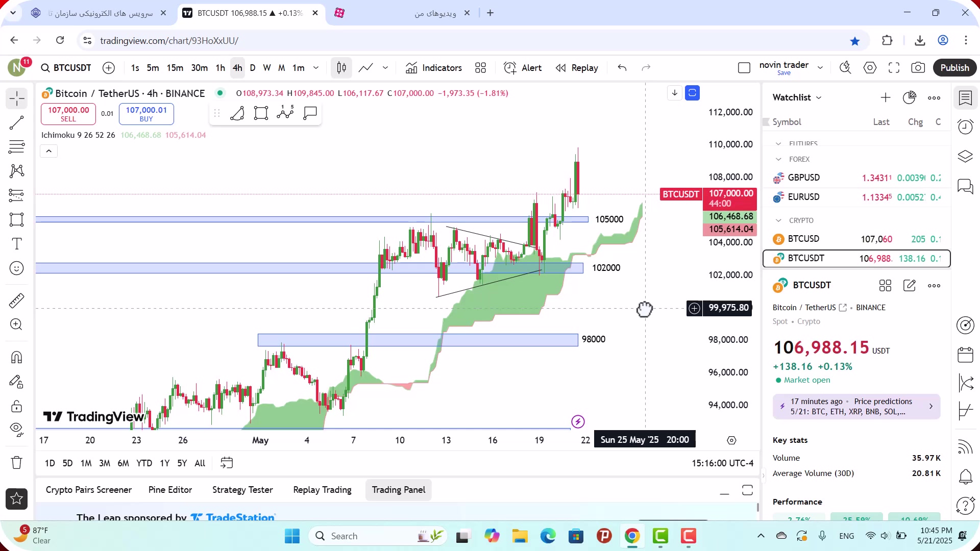
Task: Open the Indicators dialog
Action: tap(434, 68)
